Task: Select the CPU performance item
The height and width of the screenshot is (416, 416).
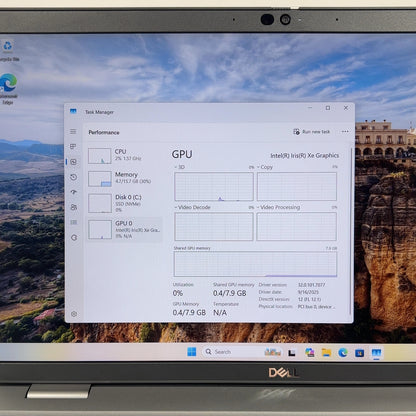Action: 125,155
